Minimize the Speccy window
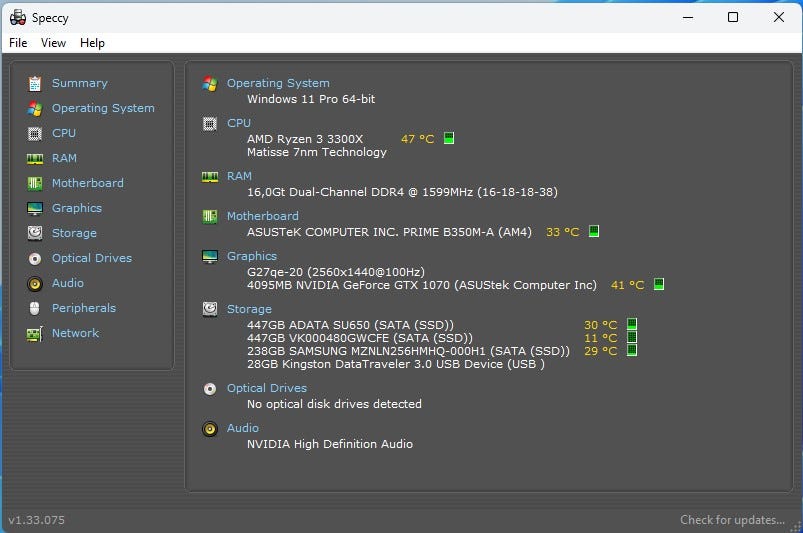This screenshot has height=533, width=803. click(688, 17)
